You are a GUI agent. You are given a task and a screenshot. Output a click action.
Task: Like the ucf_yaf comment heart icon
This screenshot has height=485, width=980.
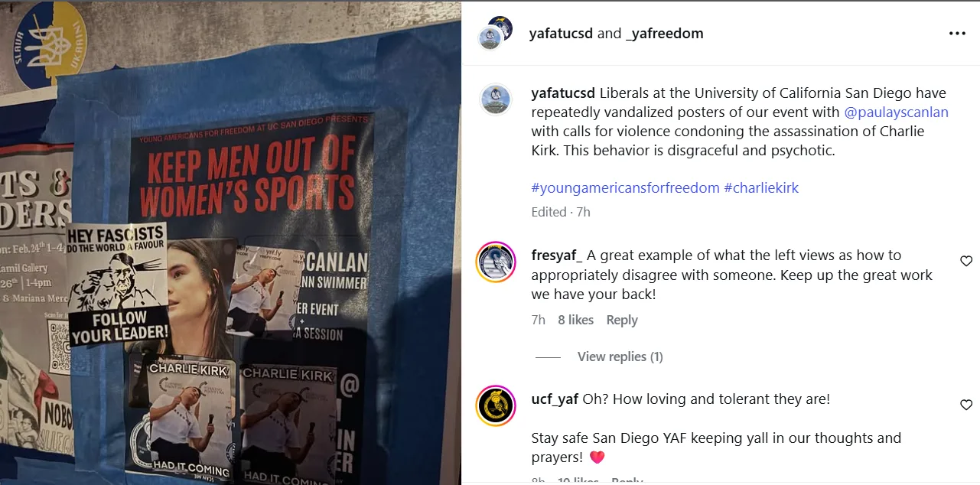tap(966, 405)
